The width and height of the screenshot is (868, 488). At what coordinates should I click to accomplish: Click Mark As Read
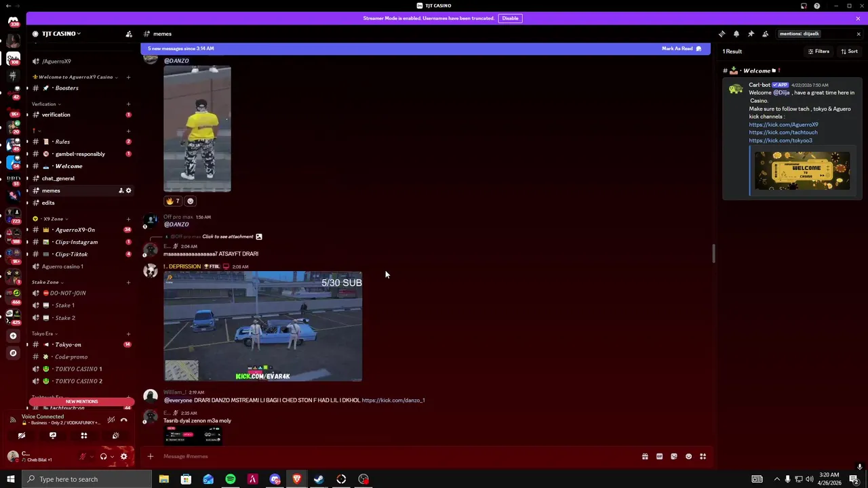[682, 49]
